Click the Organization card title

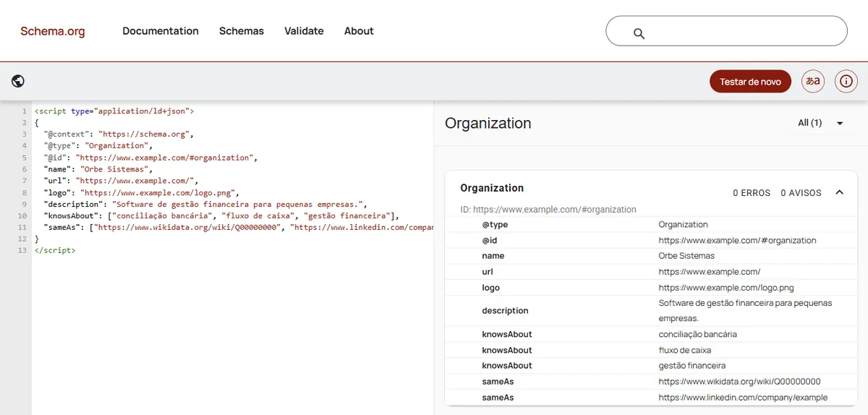click(x=492, y=188)
